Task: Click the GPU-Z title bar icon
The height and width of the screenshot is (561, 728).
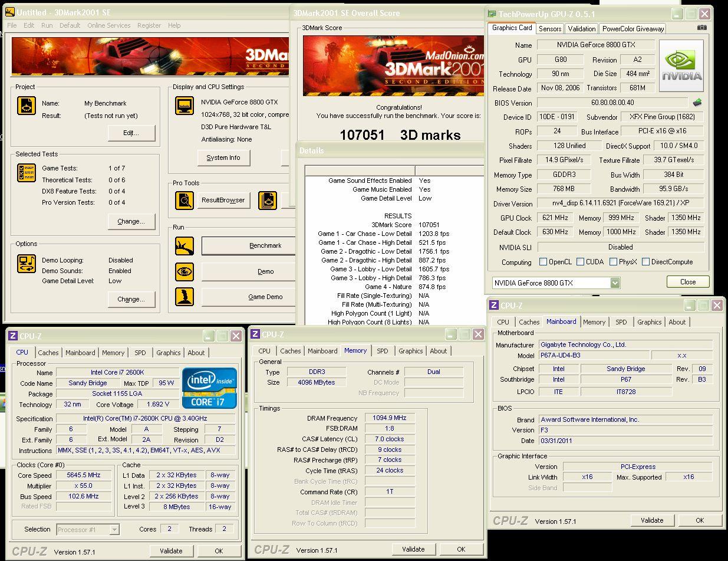Action: [x=492, y=14]
